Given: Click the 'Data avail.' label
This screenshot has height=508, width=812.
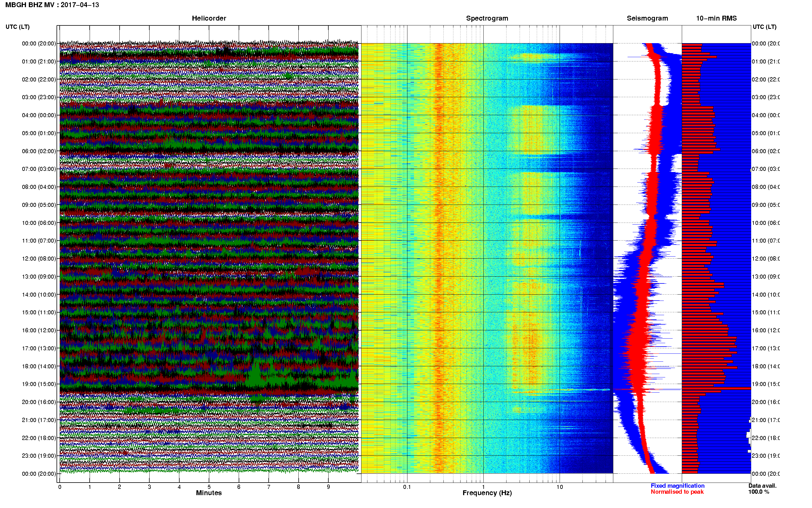Looking at the screenshot, I should tap(762, 486).
